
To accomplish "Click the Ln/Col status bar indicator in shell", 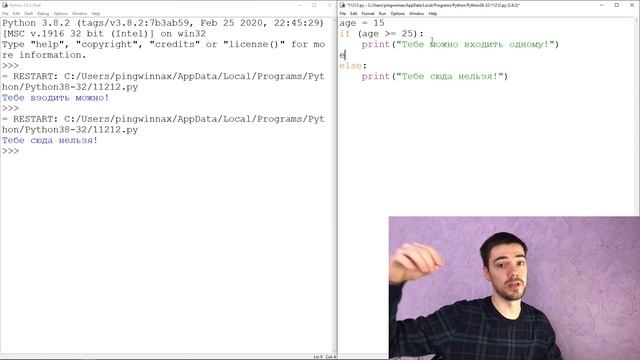I will coord(325,357).
